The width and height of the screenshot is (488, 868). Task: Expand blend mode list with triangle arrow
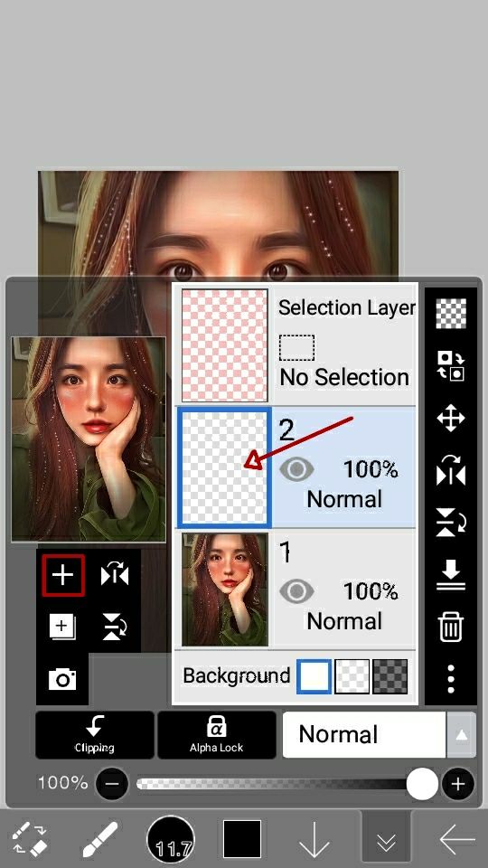click(x=461, y=735)
